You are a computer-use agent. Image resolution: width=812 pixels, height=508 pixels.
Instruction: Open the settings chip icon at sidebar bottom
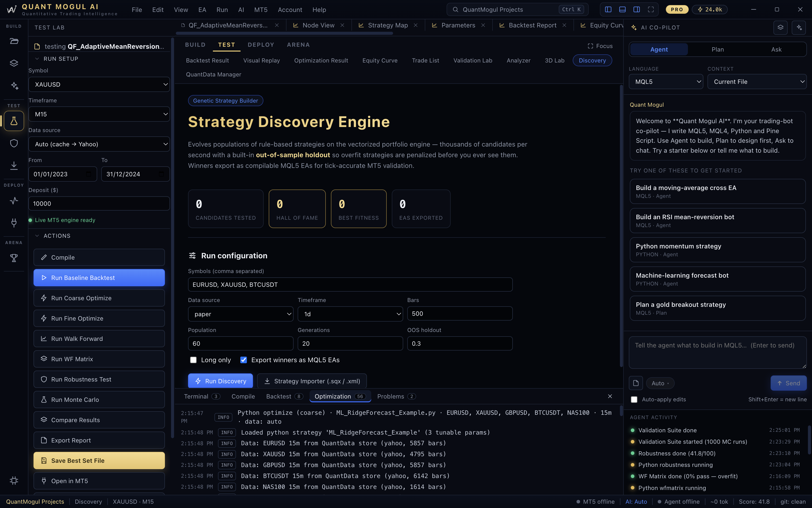click(14, 481)
